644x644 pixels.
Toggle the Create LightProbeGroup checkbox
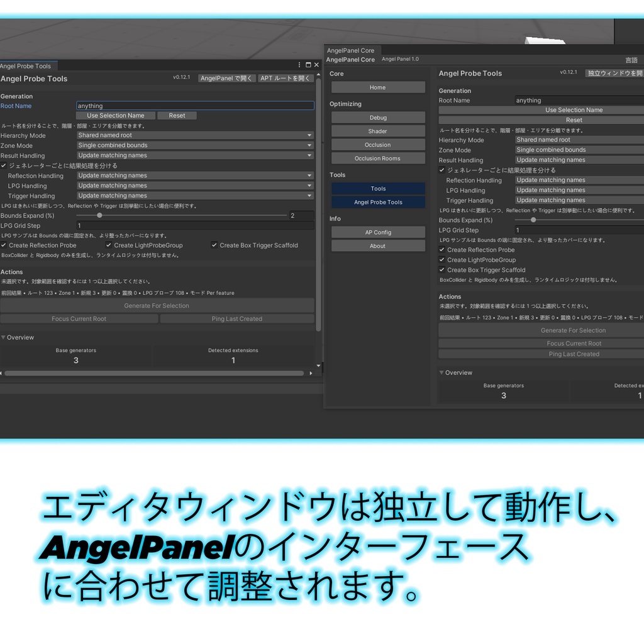click(x=108, y=245)
